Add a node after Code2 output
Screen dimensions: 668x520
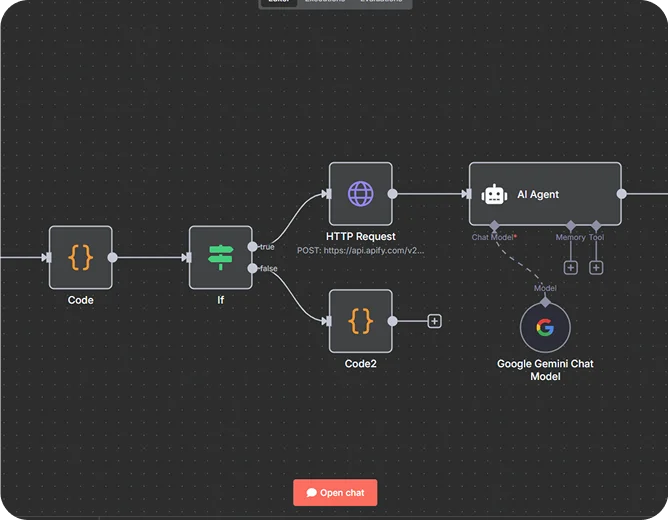(434, 321)
